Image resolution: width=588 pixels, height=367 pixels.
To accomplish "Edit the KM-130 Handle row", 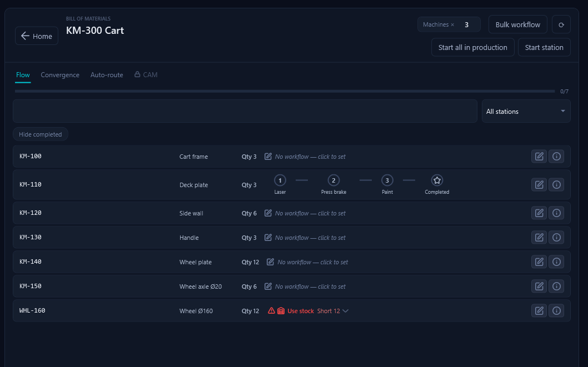I will 539,238.
